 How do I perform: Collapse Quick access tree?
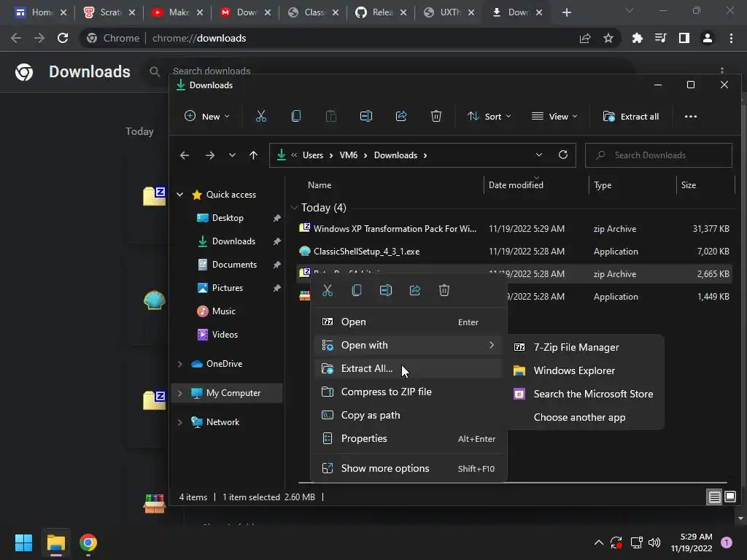pyautogui.click(x=180, y=194)
